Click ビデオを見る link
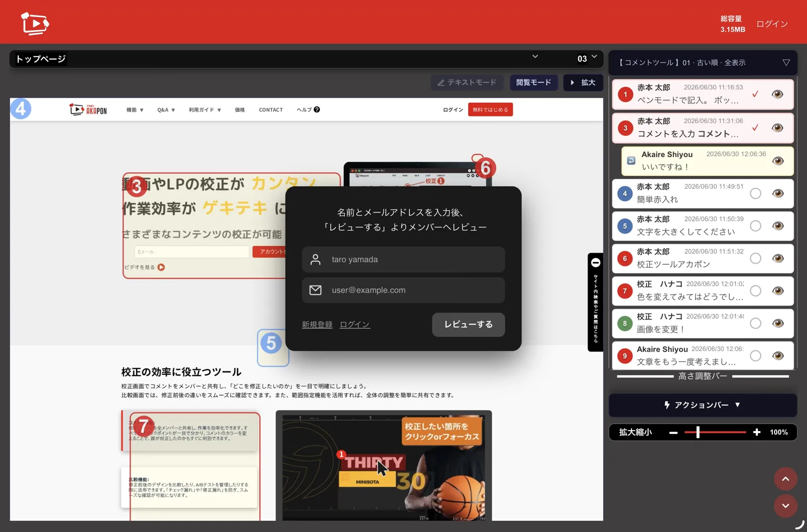This screenshot has width=807, height=532. coord(140,267)
